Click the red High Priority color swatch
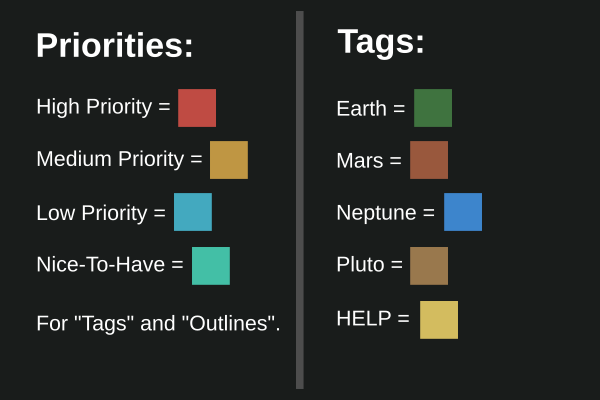 [x=197, y=108]
